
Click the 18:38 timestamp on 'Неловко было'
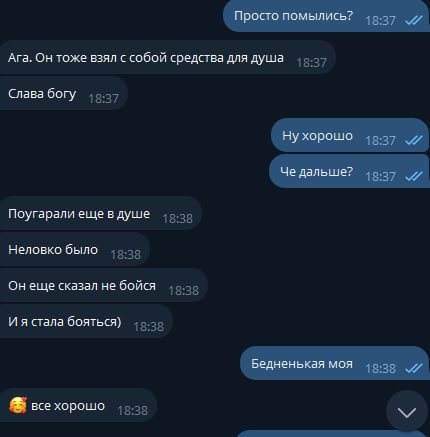[x=126, y=255]
